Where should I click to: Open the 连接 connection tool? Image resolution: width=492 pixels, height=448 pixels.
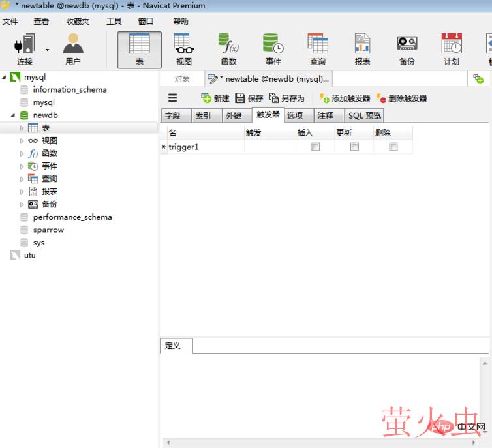(25, 50)
